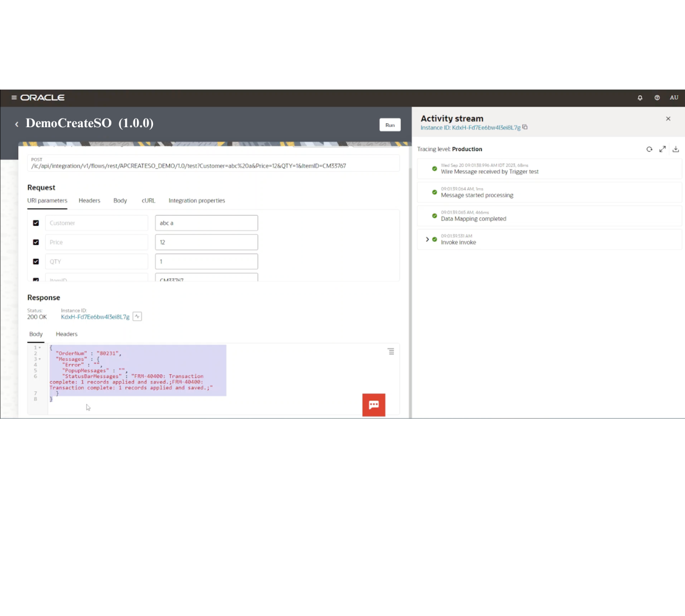685x616 pixels.
Task: Click status icon of Invoke invoke
Action: [434, 240]
